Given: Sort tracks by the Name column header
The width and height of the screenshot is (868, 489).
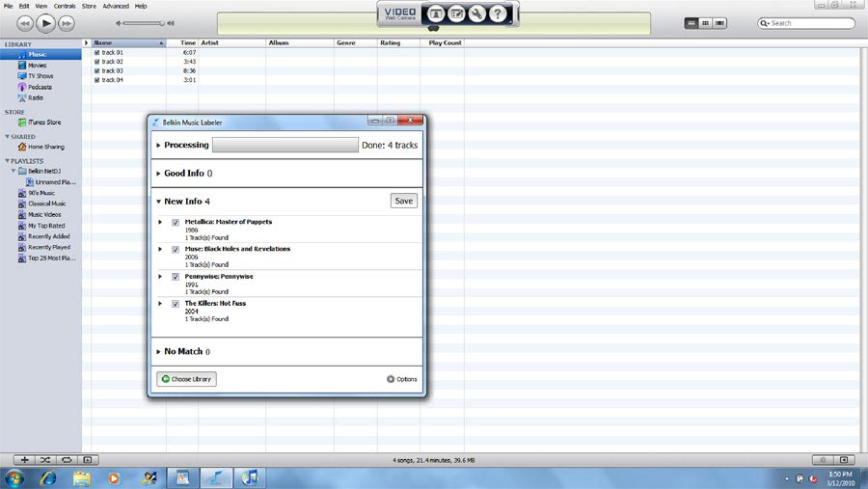Looking at the screenshot, I should 128,42.
